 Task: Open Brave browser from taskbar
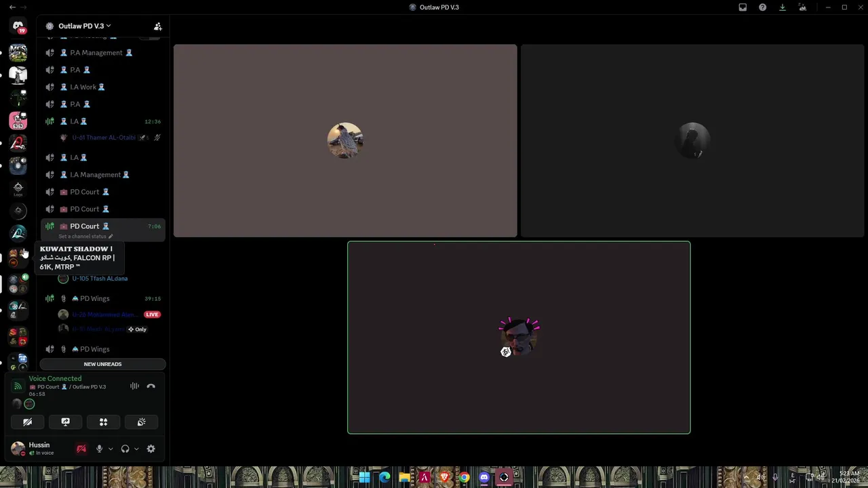tap(444, 477)
